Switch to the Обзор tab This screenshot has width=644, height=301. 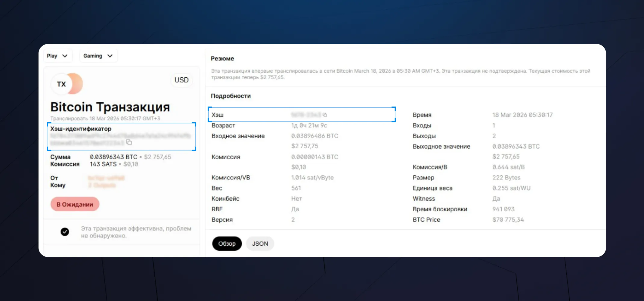click(227, 244)
